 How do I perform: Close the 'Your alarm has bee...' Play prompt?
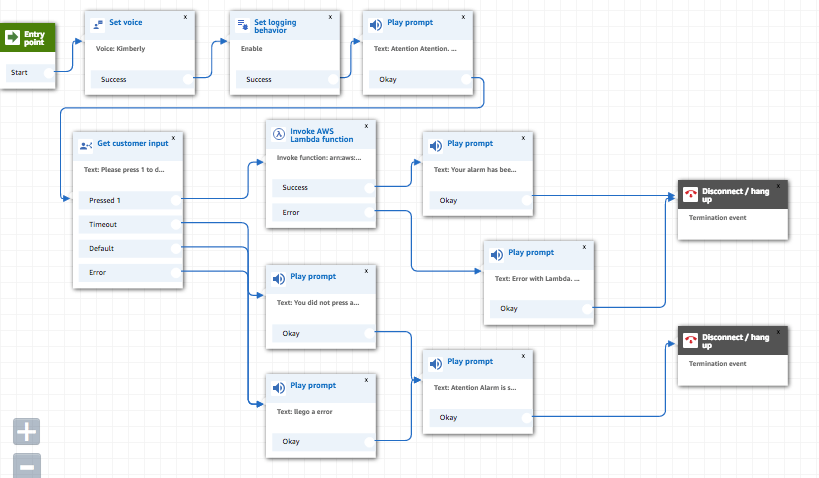[523, 138]
